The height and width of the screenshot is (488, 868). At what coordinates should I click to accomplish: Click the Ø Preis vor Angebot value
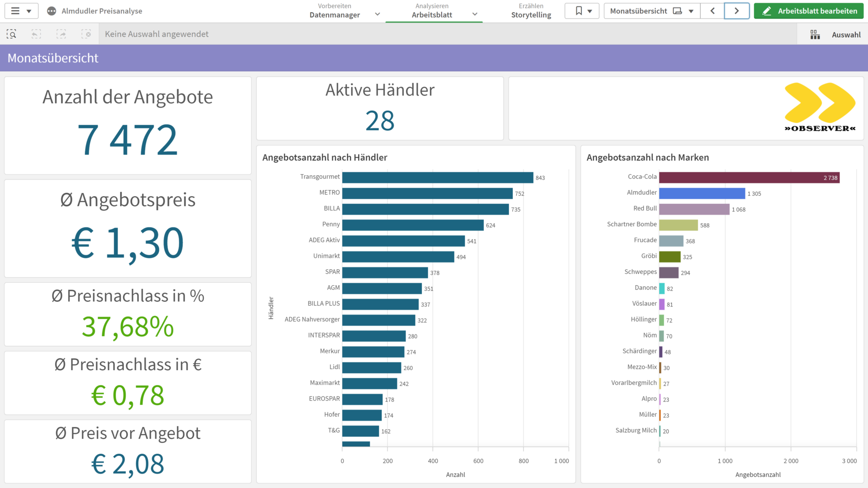click(x=128, y=464)
